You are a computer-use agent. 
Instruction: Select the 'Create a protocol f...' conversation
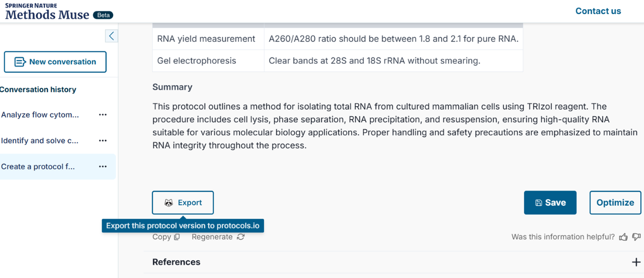click(38, 167)
